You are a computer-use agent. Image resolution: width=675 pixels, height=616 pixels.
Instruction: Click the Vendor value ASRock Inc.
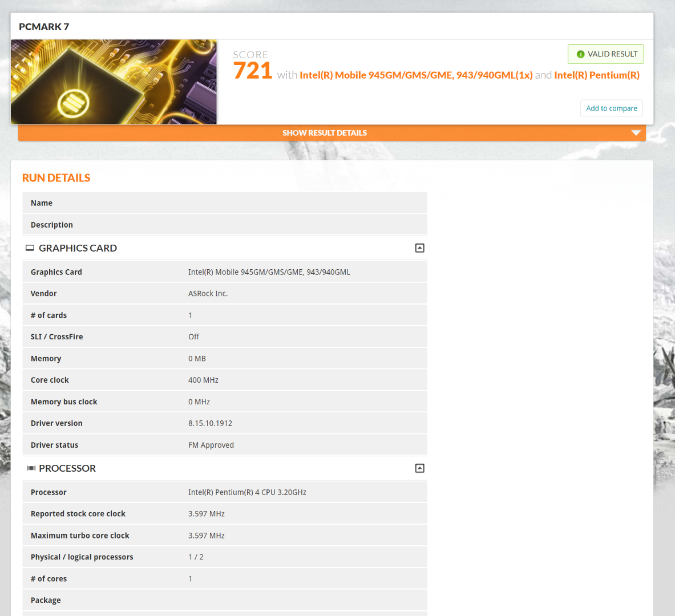click(208, 294)
